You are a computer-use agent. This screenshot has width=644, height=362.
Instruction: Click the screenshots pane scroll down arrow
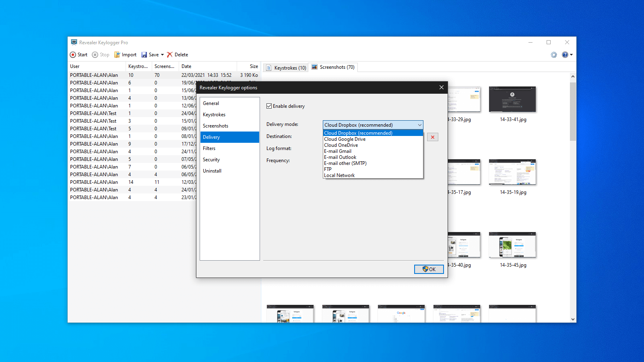[x=573, y=319]
